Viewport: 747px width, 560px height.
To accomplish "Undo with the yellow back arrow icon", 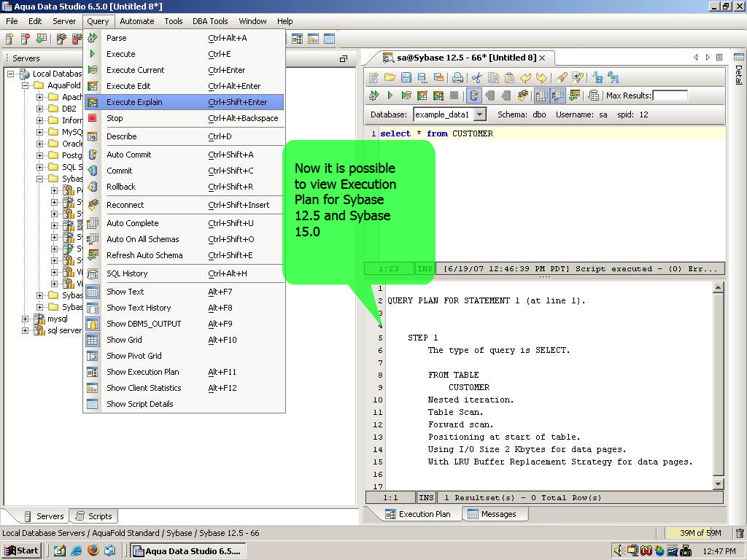I will pyautogui.click(x=525, y=77).
